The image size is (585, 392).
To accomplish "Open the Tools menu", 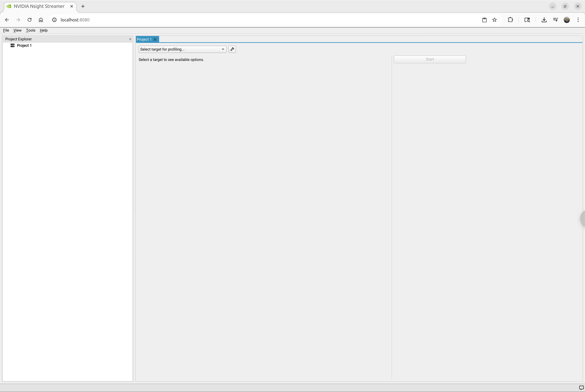I will 30,30.
